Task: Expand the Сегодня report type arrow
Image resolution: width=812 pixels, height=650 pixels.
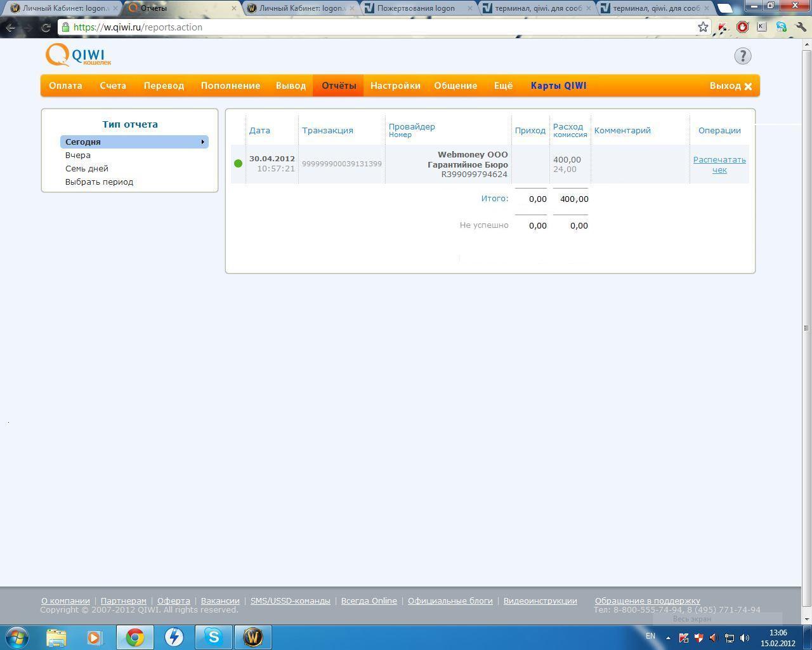Action: pyautogui.click(x=202, y=142)
